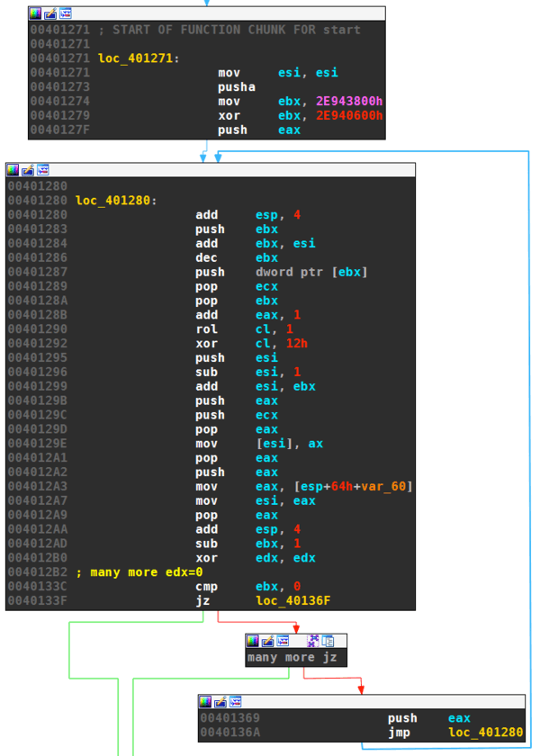The height and width of the screenshot is (756, 540).
Task: Click 'push ebx' at address 00401283
Action: pyautogui.click(x=237, y=229)
